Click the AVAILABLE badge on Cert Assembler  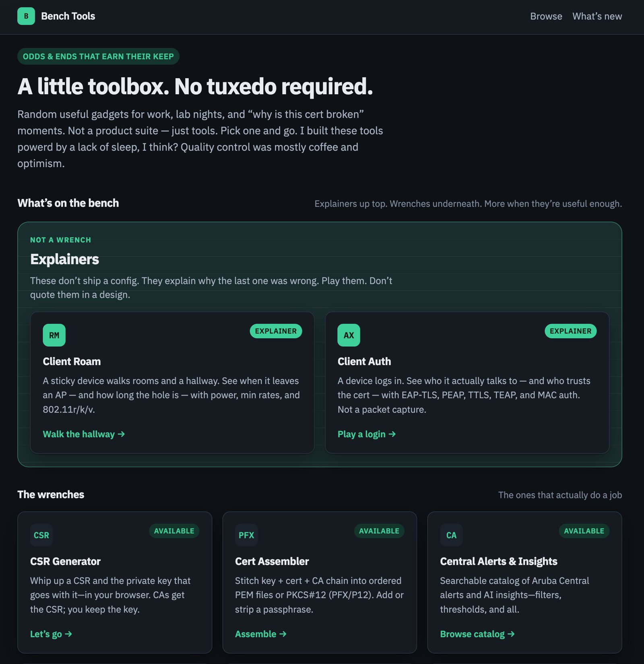(x=379, y=531)
